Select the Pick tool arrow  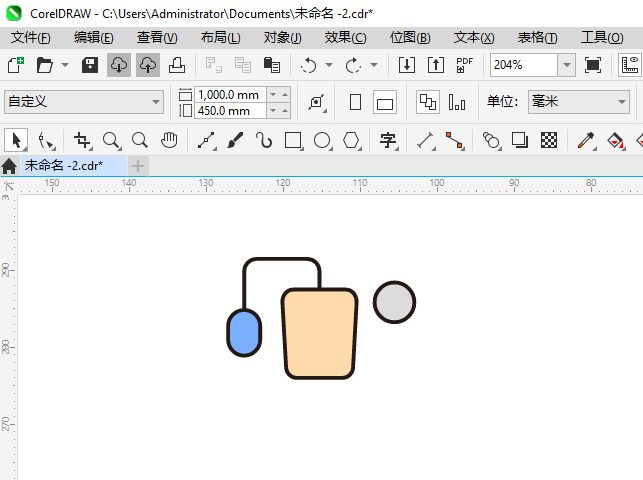(16, 140)
